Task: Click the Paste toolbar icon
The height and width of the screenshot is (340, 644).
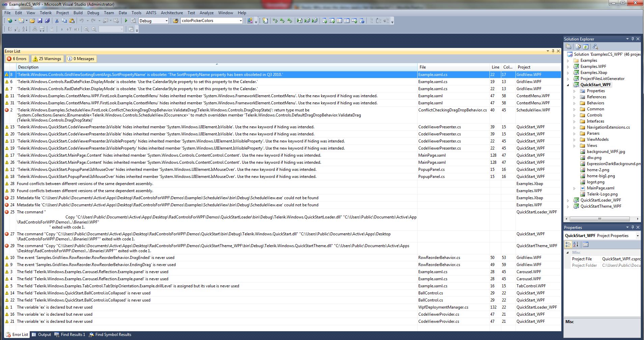Action: (72, 21)
